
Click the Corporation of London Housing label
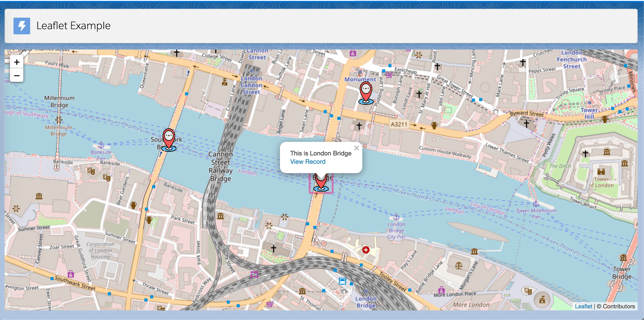[100, 250]
